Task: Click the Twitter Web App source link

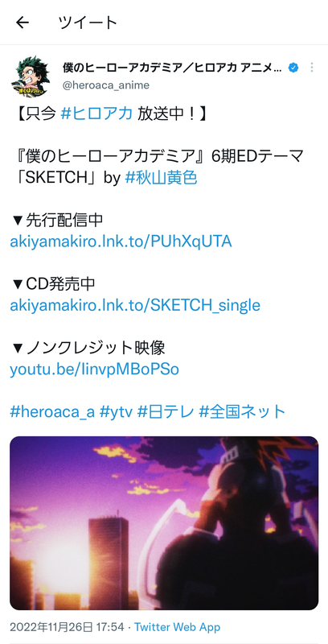Action: (x=177, y=627)
